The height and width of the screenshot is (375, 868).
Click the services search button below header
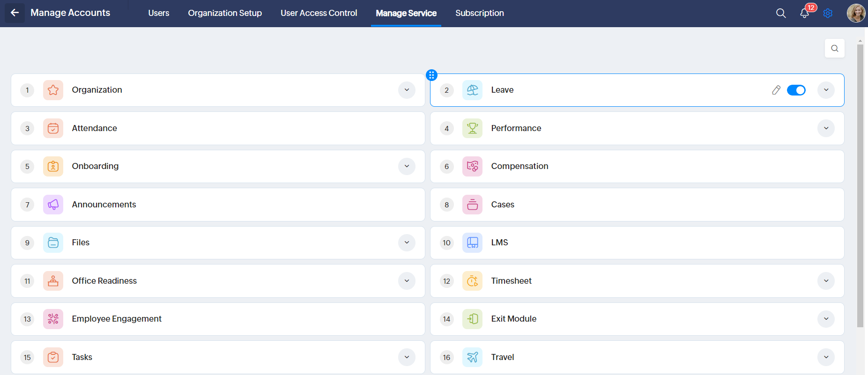834,48
